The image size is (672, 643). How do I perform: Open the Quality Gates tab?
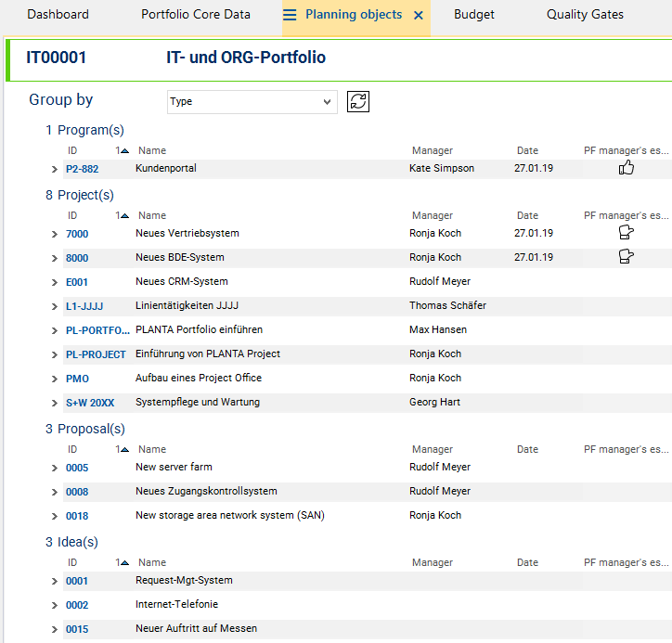pos(585,15)
